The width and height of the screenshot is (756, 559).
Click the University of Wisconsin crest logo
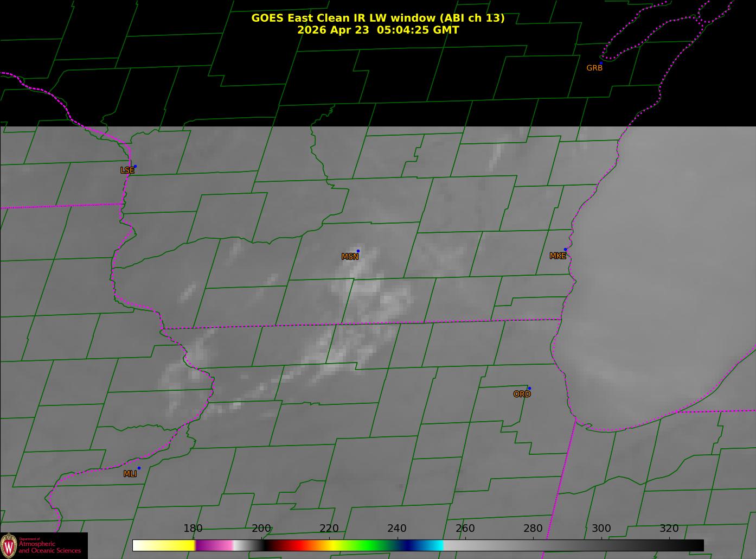pos(9,545)
